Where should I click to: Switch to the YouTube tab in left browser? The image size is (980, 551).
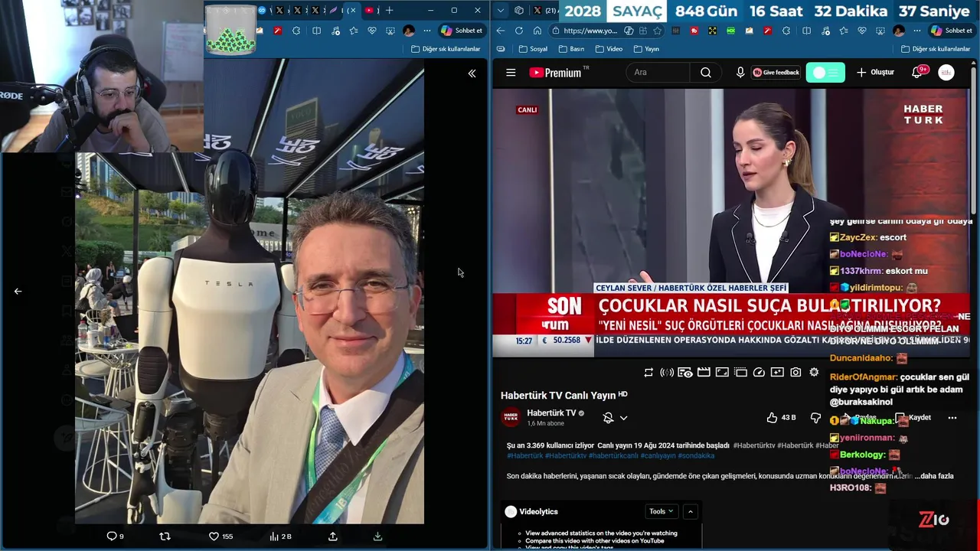click(x=369, y=10)
